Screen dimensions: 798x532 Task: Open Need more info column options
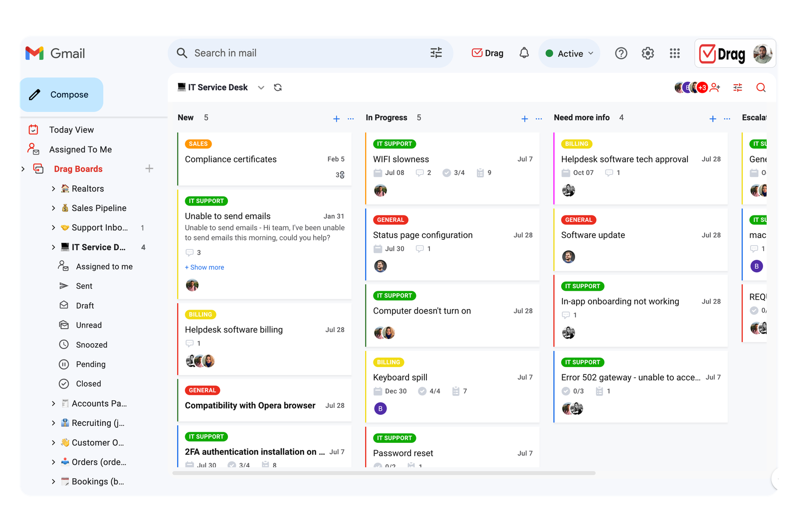click(727, 119)
